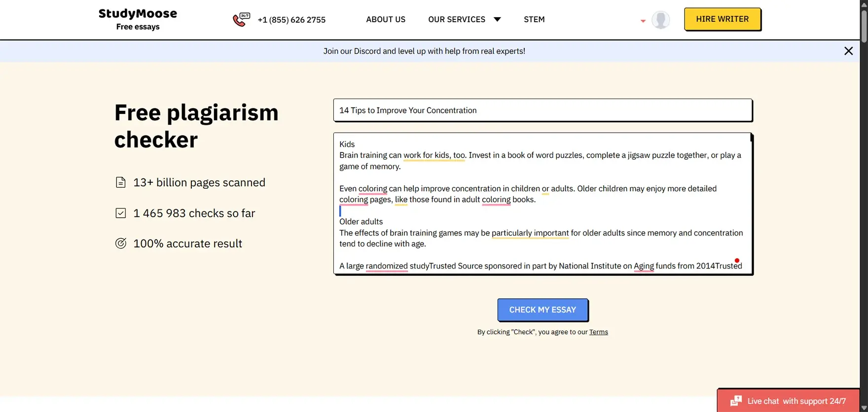Click the user profile avatar icon
868x412 pixels.
[x=660, y=20]
